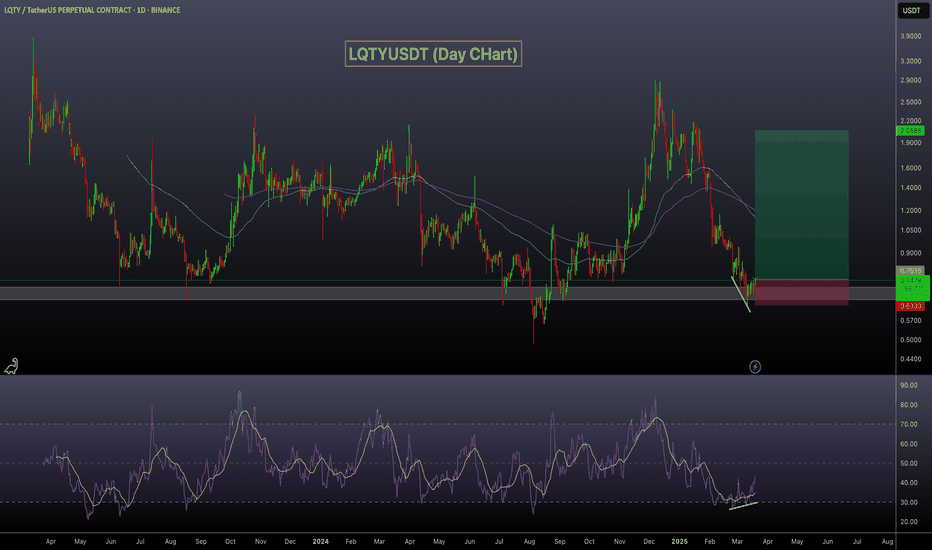Select the green profit target zone of long position
This screenshot has width=932, height=550.
(801, 205)
